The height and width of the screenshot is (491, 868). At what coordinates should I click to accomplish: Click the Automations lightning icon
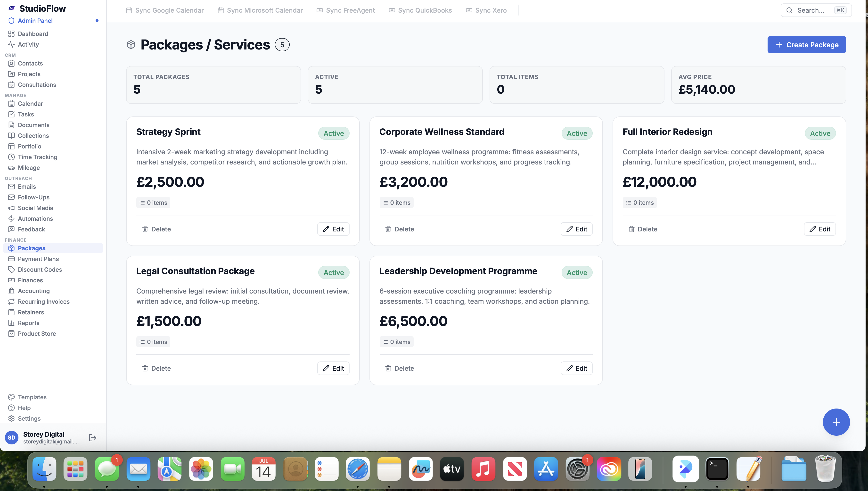pos(11,219)
